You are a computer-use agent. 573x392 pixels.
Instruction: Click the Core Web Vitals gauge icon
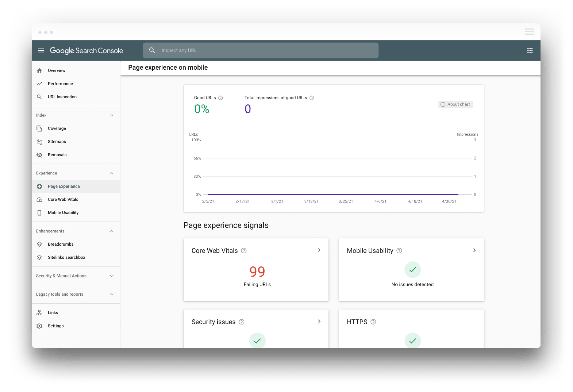click(39, 200)
